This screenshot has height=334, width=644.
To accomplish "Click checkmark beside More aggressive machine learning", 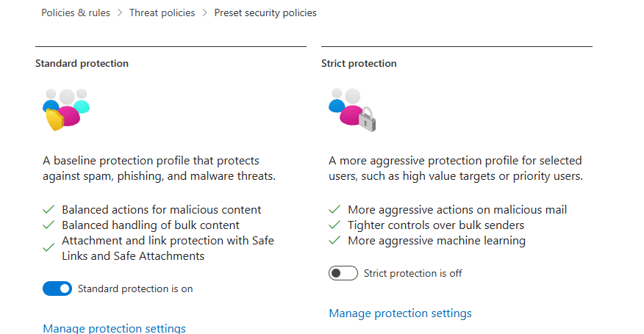I will click(335, 241).
